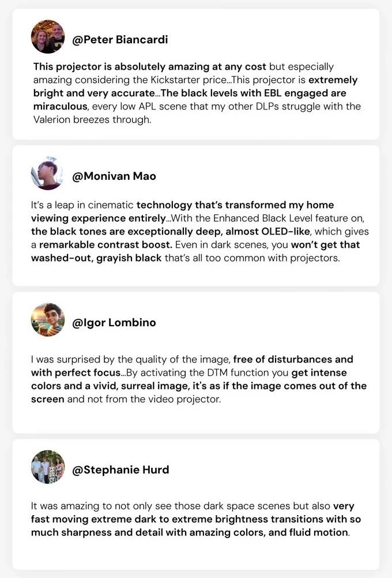Select Peter Biancardi's review card text
Image resolution: width=392 pixels, height=578 pixels.
pyautogui.click(x=197, y=93)
